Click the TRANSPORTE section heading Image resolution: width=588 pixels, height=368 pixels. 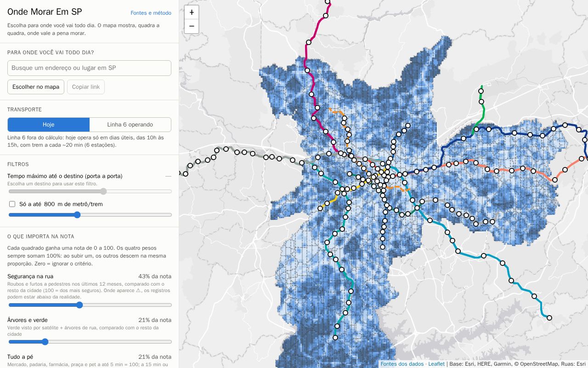[x=24, y=109]
